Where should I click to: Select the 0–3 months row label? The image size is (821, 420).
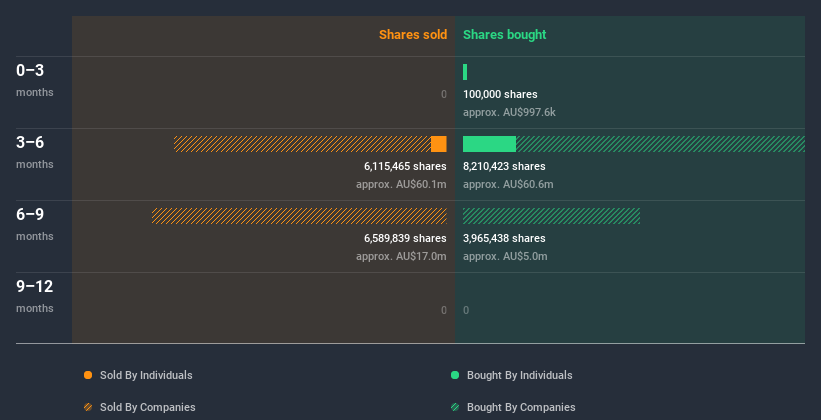point(35,80)
